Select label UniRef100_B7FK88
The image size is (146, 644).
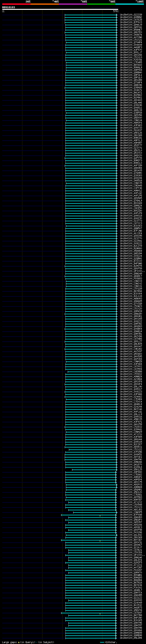[131, 515]
